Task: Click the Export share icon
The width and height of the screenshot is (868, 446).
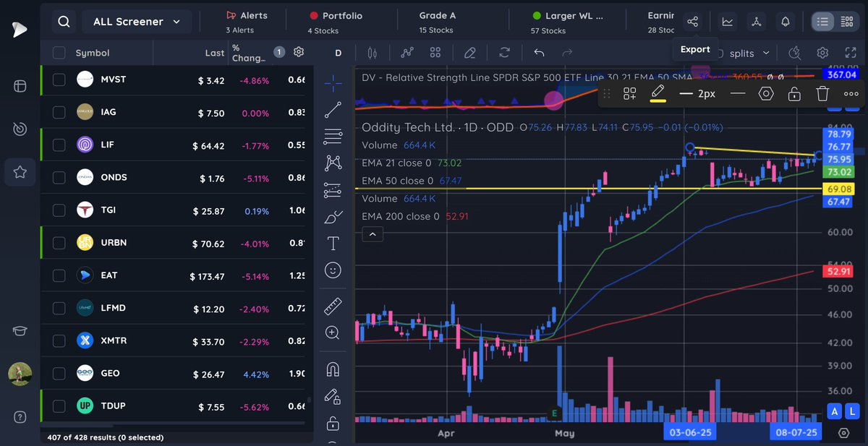Action: coord(693,22)
